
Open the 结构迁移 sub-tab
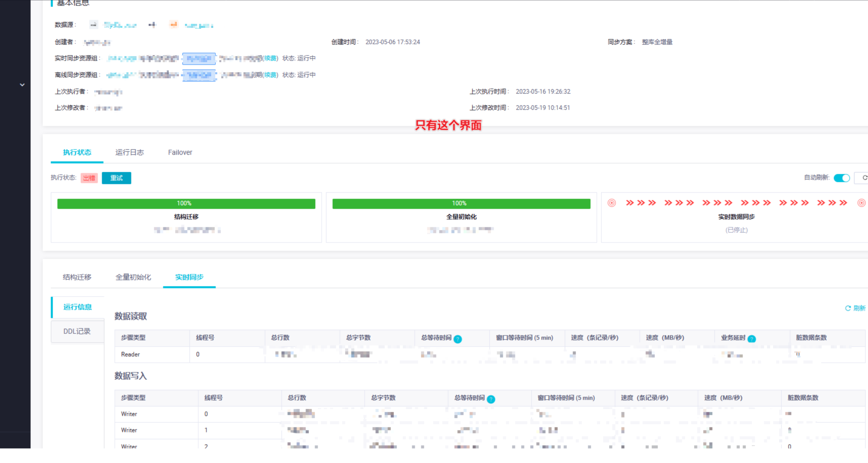[x=77, y=277]
